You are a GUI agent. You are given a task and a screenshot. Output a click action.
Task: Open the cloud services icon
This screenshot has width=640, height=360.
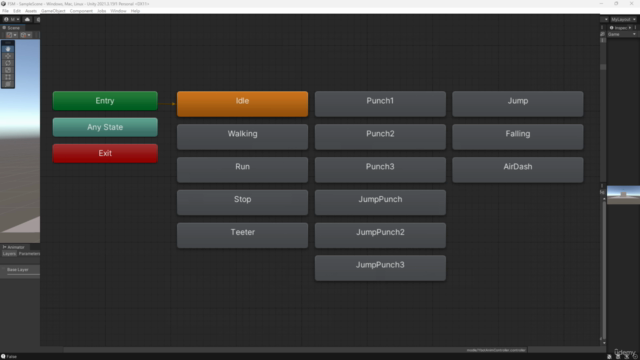coord(27,19)
